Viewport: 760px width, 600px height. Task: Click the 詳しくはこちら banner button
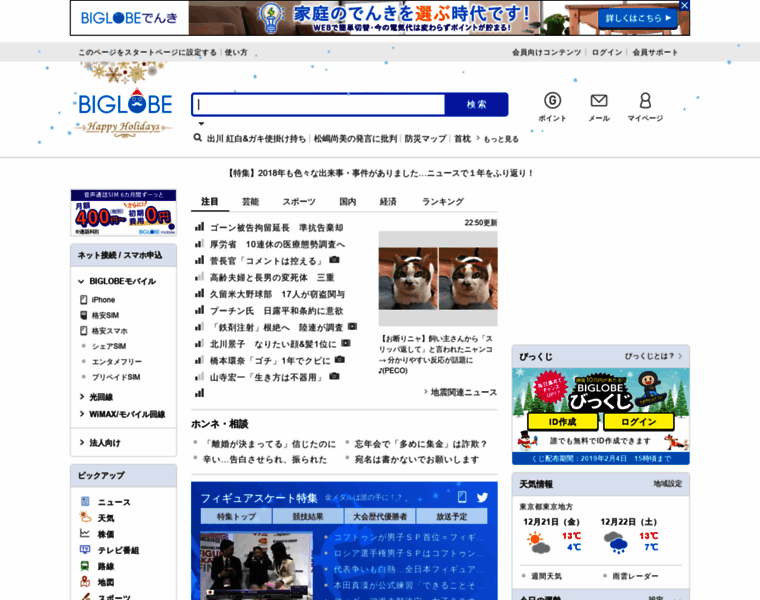(638, 18)
